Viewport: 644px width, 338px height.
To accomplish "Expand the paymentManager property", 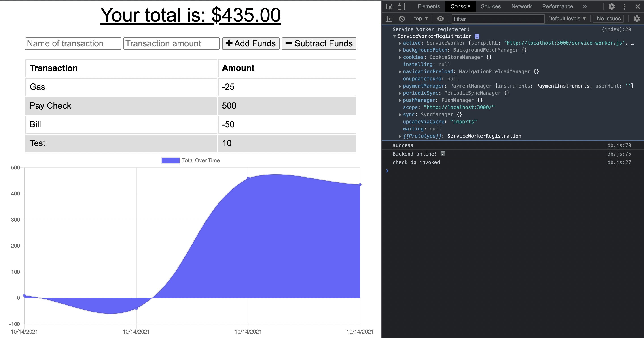I will (x=400, y=86).
